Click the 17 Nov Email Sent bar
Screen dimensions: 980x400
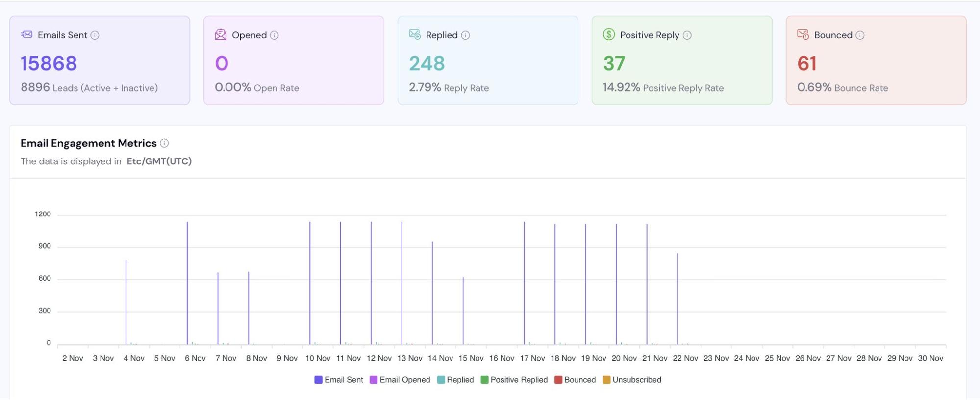coord(525,283)
